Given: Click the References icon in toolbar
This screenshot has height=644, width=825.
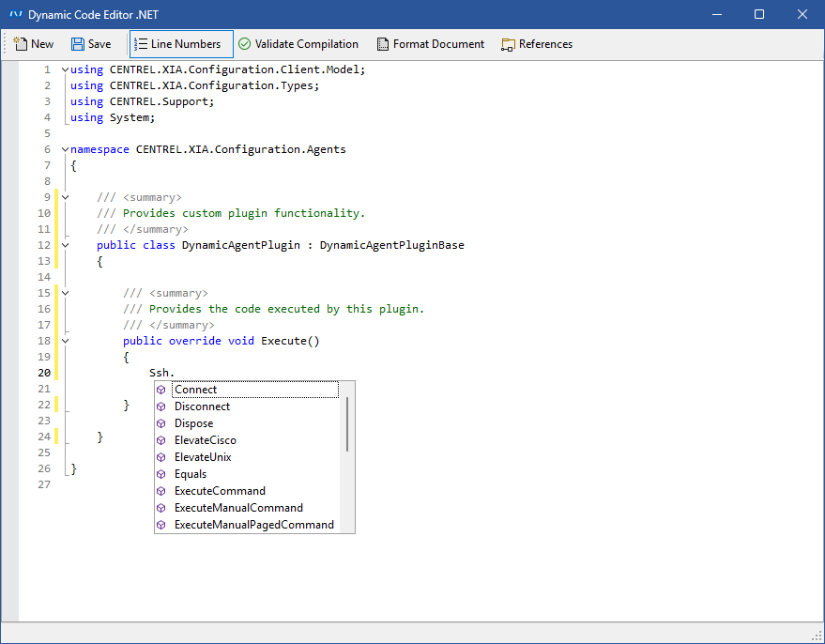Looking at the screenshot, I should 509,44.
